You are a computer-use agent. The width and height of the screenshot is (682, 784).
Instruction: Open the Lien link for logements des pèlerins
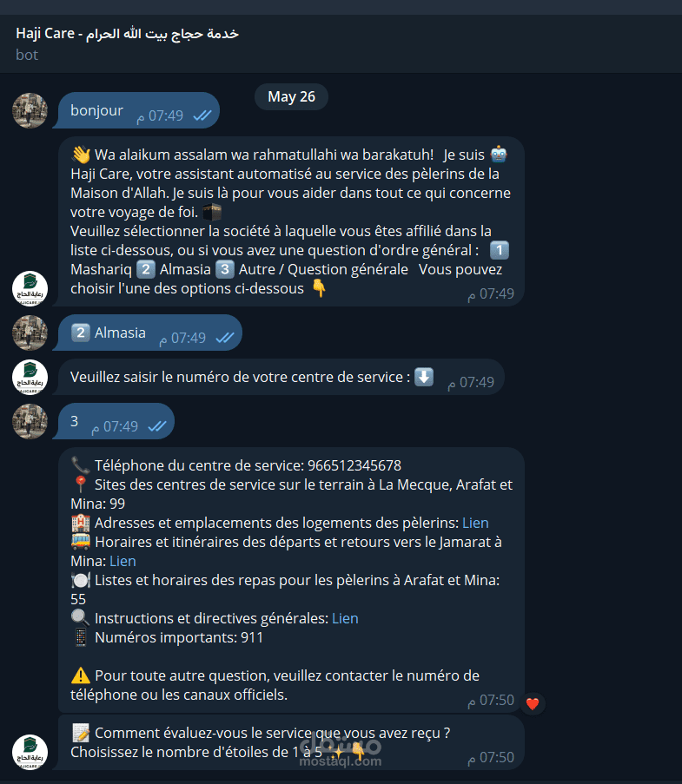coord(475,523)
